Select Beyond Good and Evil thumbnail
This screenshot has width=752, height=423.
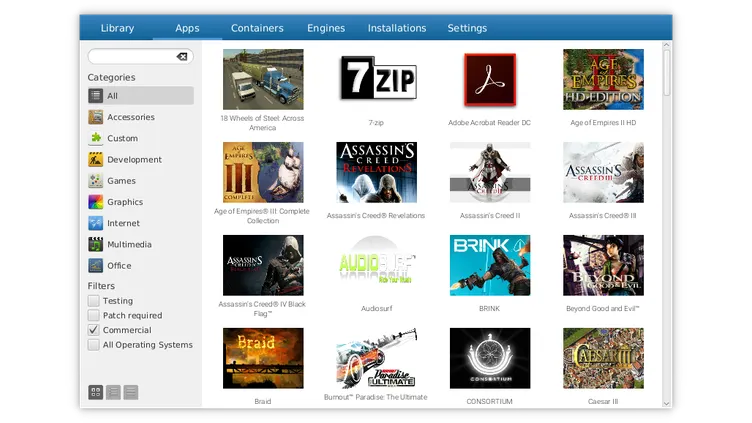tap(603, 265)
